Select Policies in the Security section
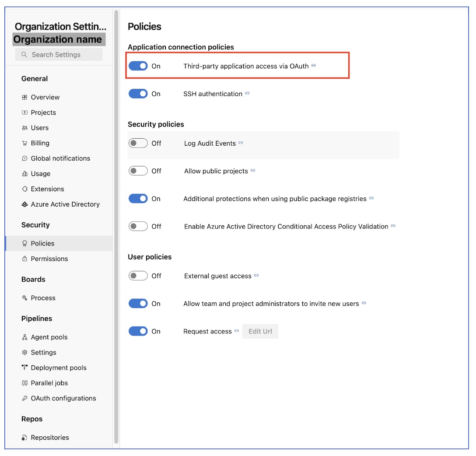Image resolution: width=476 pixels, height=456 pixels. coord(59,243)
